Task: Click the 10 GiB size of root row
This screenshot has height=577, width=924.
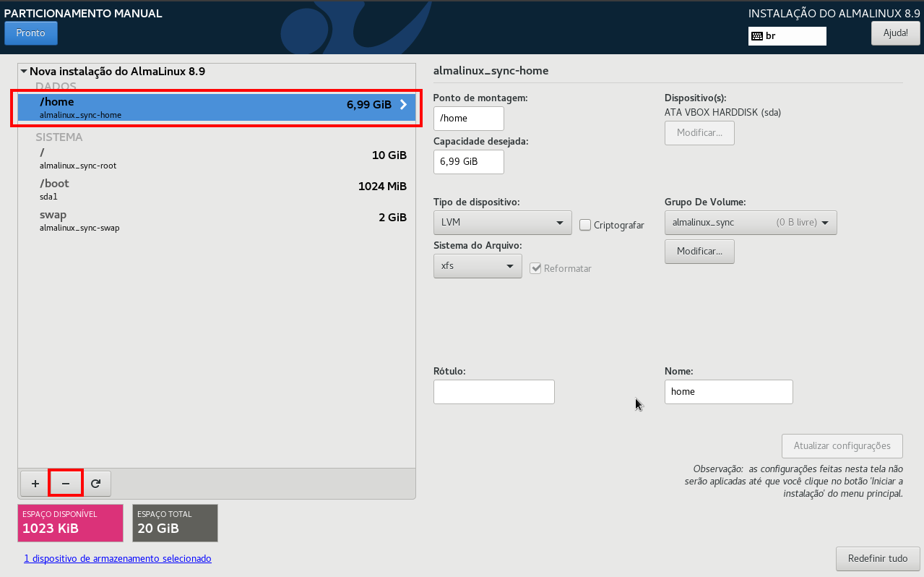Action: pyautogui.click(x=389, y=155)
